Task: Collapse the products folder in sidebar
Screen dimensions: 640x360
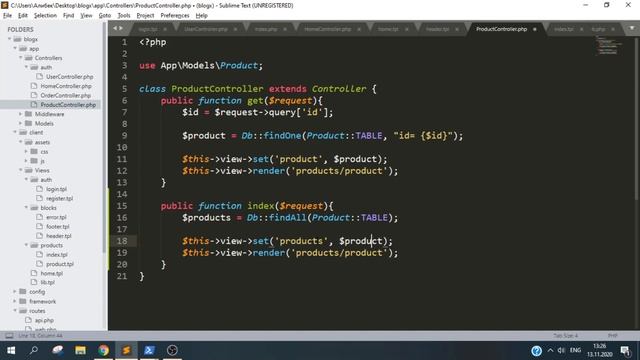Action: [27, 245]
